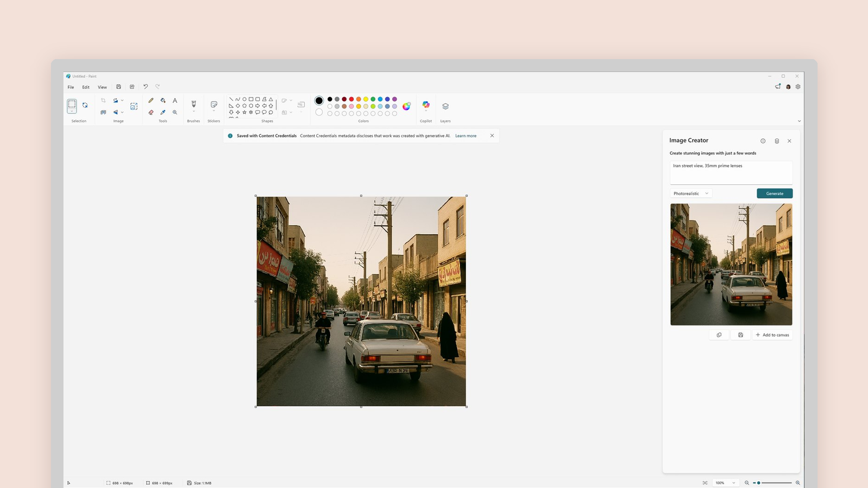The image size is (868, 488).
Task: Click the zoom slider handle
Action: 758,483
